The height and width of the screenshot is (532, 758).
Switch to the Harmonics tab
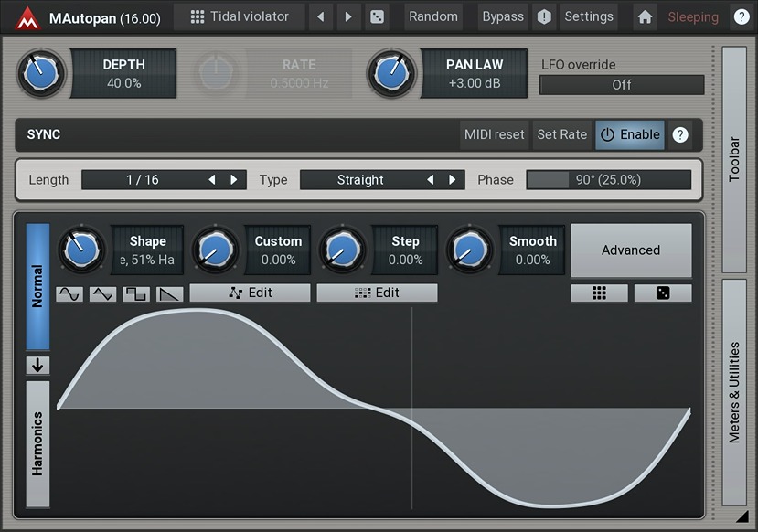point(37,443)
